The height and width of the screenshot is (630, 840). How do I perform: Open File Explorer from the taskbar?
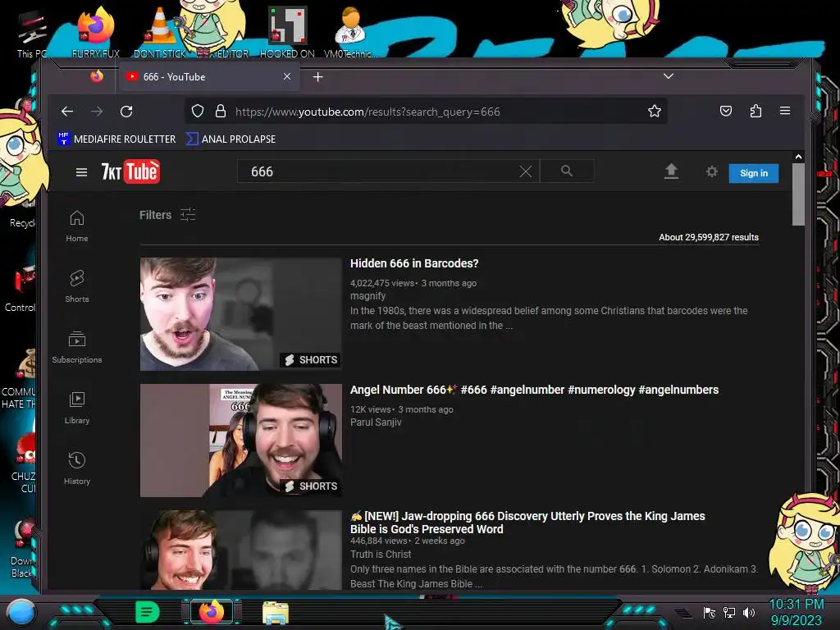click(276, 612)
